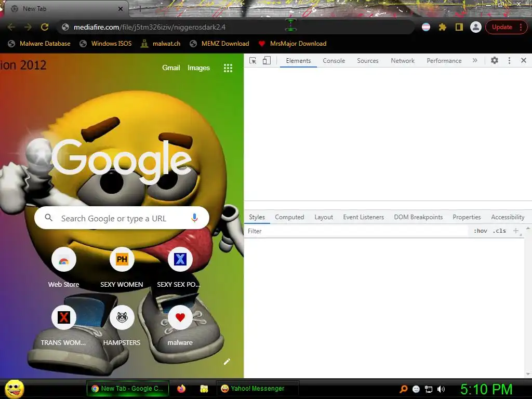Screen dimensions: 532x399
Task: Toggle the .cls class editor
Action: pyautogui.click(x=499, y=231)
